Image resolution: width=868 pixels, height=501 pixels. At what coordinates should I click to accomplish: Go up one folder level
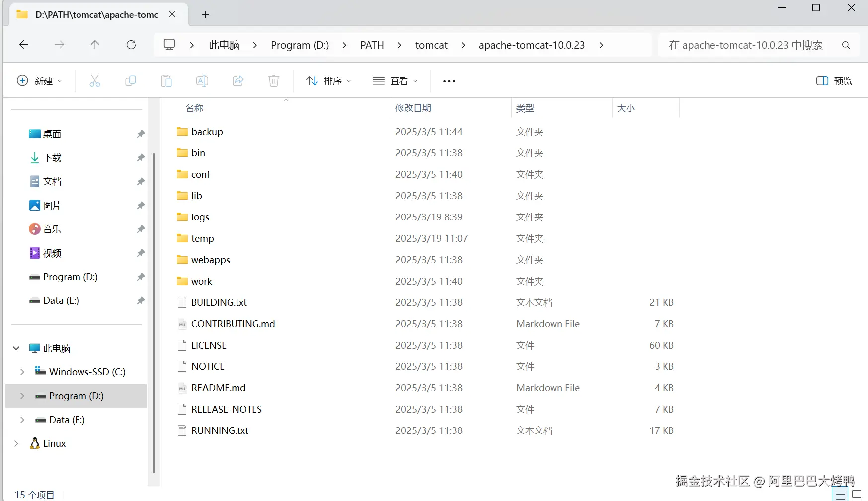(95, 45)
